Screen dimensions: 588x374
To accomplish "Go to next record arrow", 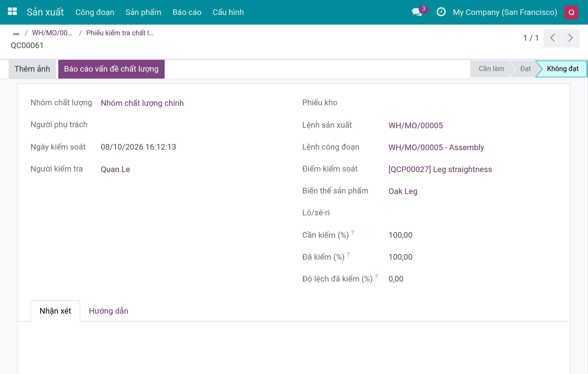I will [570, 38].
